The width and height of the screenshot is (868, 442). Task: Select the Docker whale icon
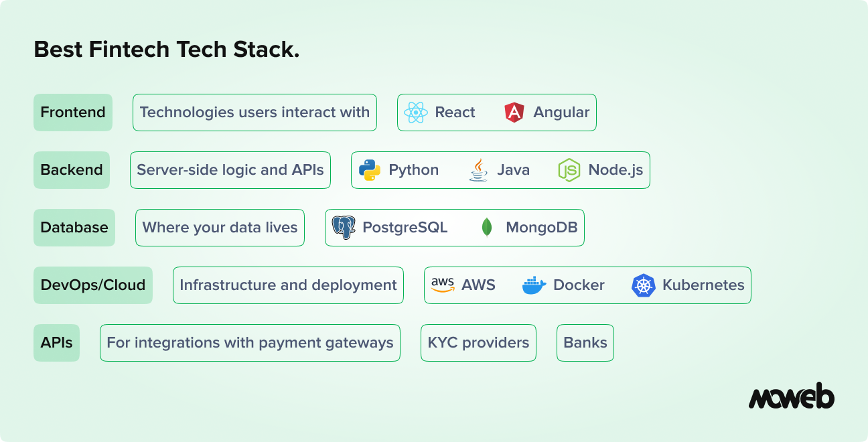tap(534, 285)
